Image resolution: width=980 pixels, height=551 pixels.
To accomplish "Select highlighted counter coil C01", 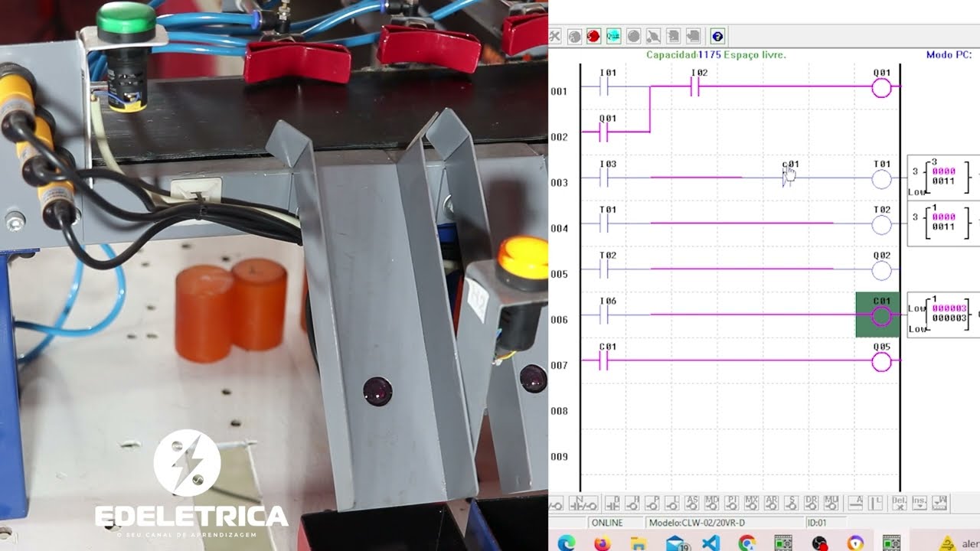I will pyautogui.click(x=878, y=315).
